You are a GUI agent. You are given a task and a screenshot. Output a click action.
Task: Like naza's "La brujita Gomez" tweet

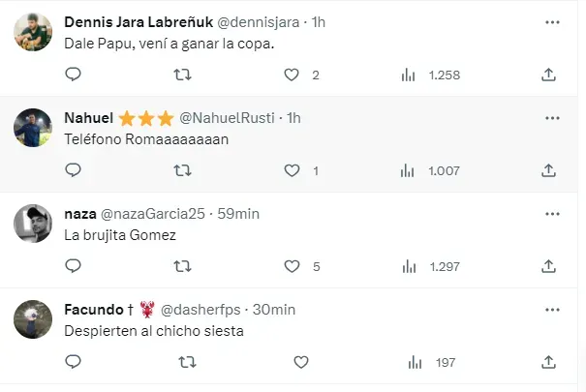coord(292,266)
